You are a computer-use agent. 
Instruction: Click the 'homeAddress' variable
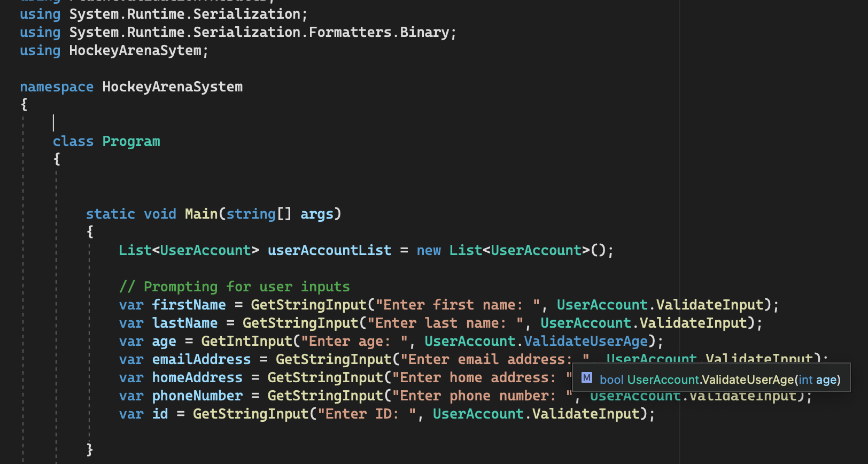tap(197, 378)
